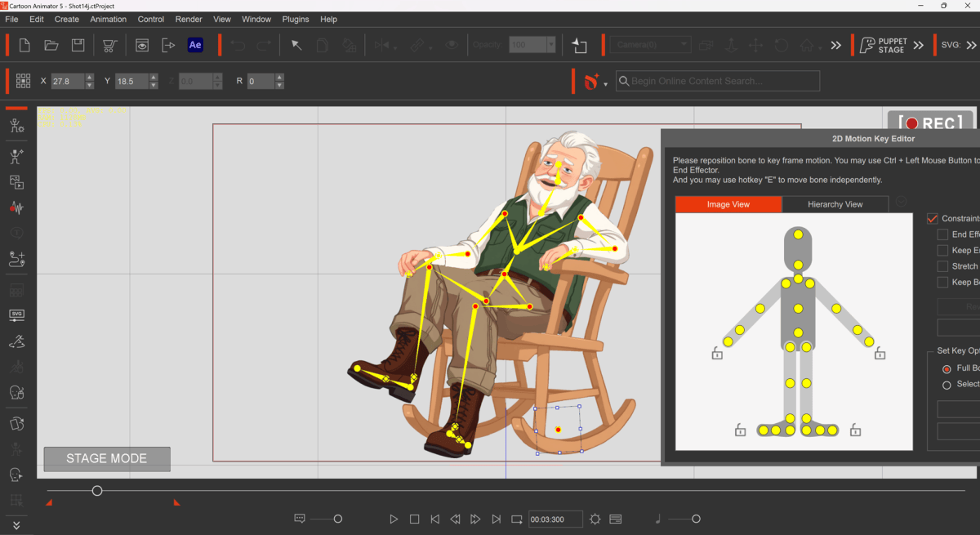Increase the R rotation spinner
Image resolution: width=980 pixels, height=535 pixels.
click(279, 78)
